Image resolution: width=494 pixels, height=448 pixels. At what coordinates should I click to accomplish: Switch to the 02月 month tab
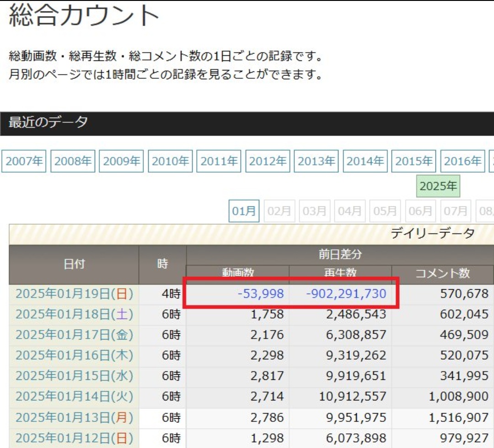pos(279,211)
